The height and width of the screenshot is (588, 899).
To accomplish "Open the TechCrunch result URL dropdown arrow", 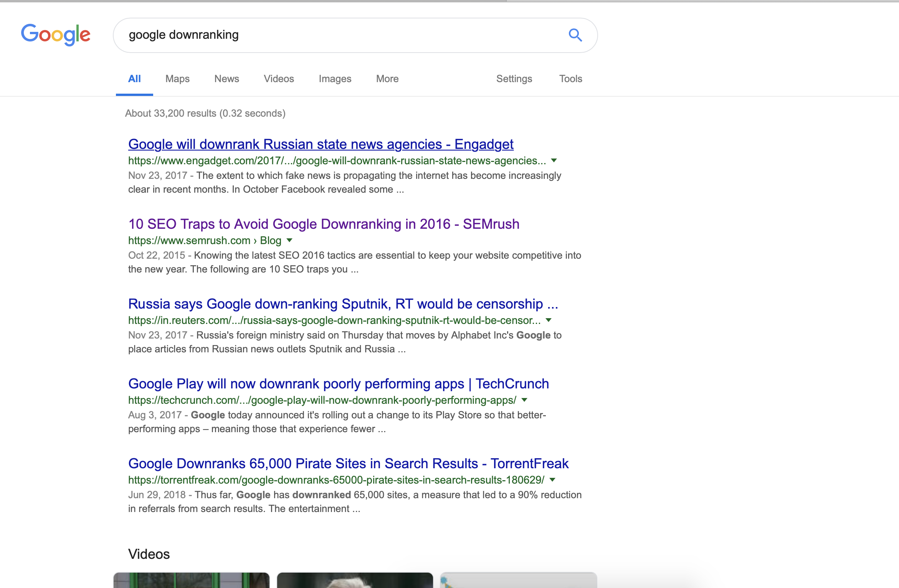I will pos(524,400).
